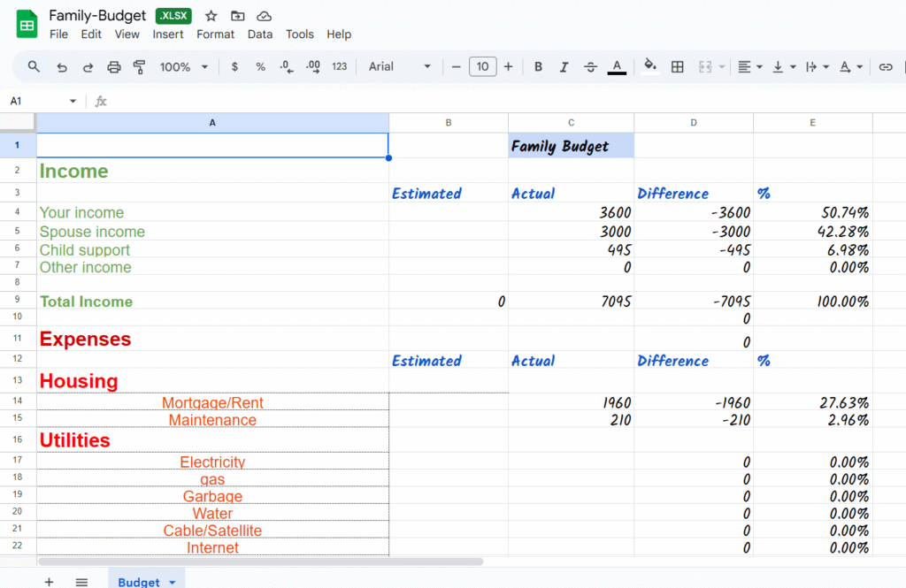Screen dimensions: 906x588
Task: Open the all sheets list
Action: 81,582
